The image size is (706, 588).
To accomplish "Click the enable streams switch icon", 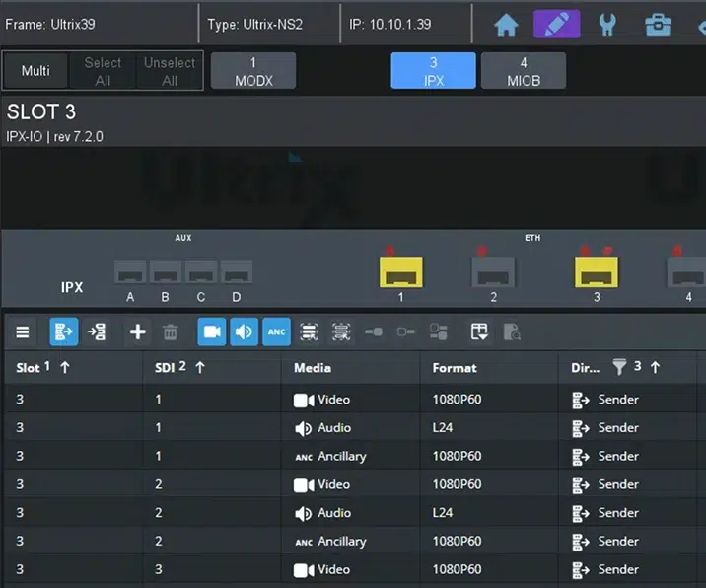I will click(374, 332).
